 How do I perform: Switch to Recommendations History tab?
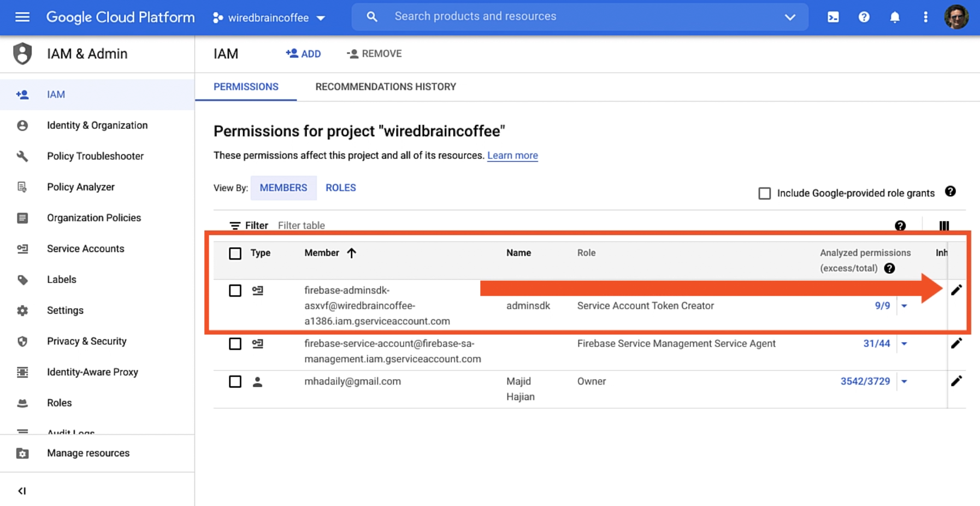(386, 87)
